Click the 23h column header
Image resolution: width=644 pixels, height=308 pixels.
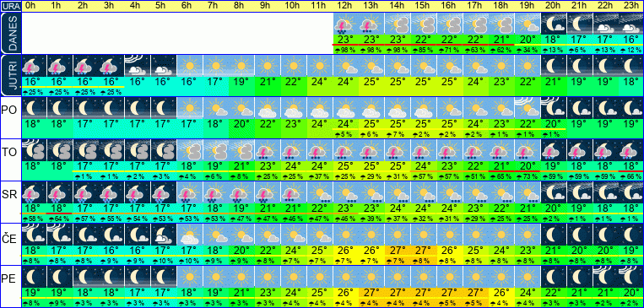coord(631,6)
